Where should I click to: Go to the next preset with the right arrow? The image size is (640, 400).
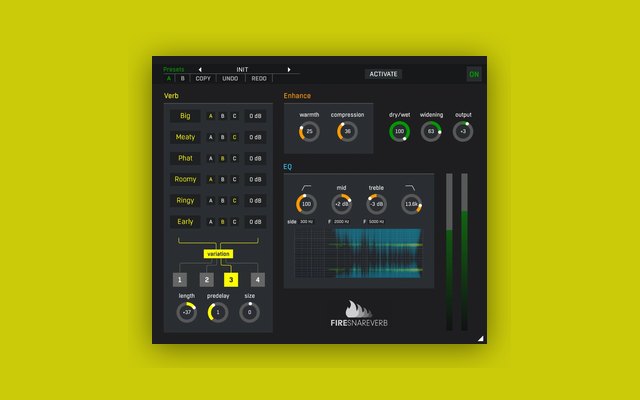289,69
